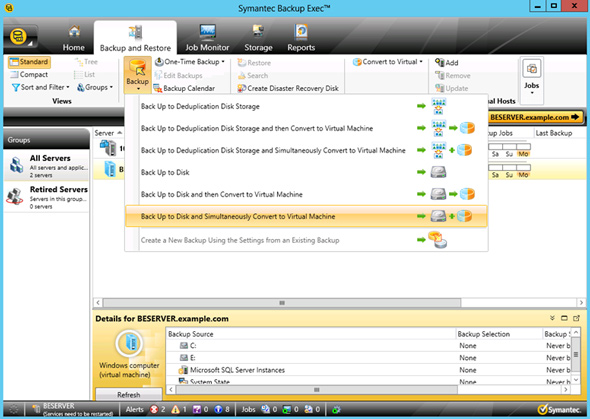Click the Remove server button
The image size is (590, 419).
pos(453,76)
